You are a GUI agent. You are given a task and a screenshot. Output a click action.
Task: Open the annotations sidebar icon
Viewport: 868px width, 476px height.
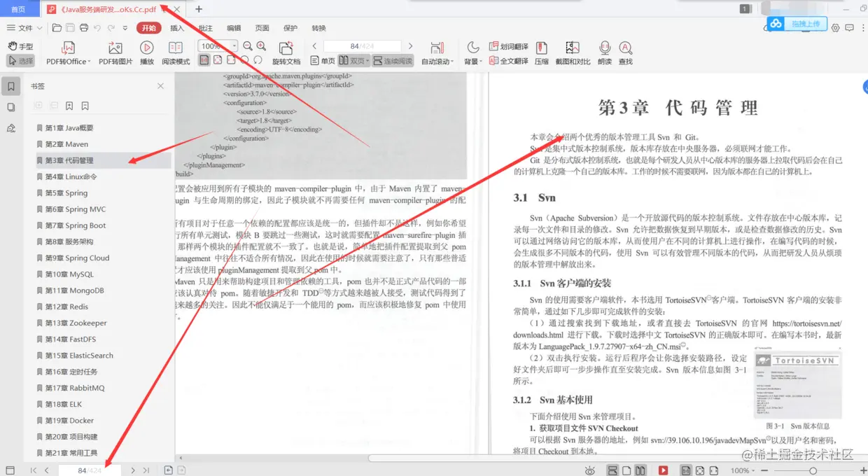pyautogui.click(x=10, y=128)
